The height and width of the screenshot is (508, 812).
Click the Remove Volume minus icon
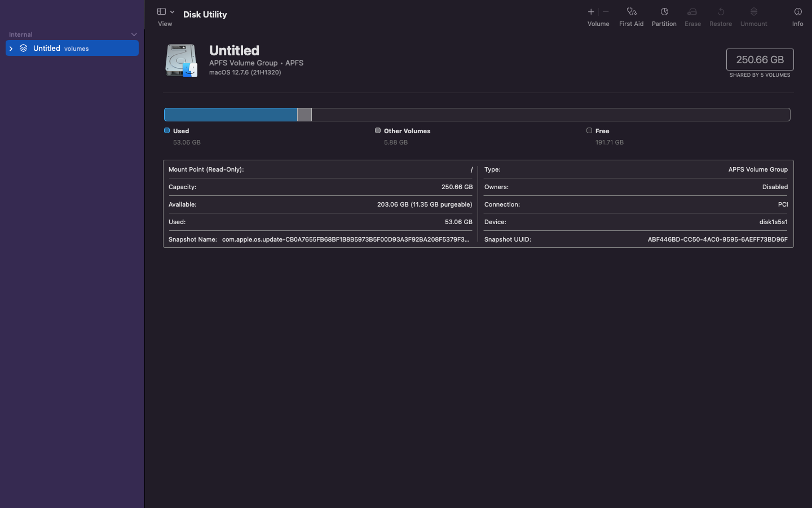tap(606, 12)
